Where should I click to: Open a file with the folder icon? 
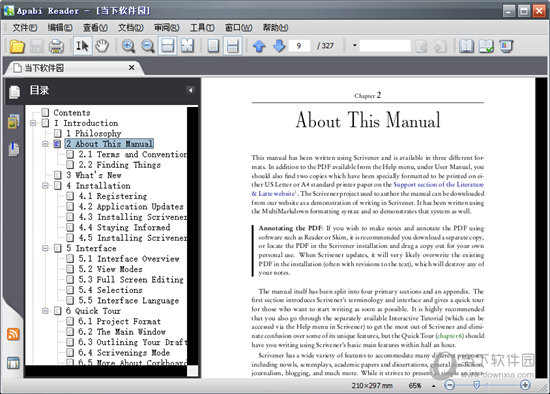coord(17,46)
